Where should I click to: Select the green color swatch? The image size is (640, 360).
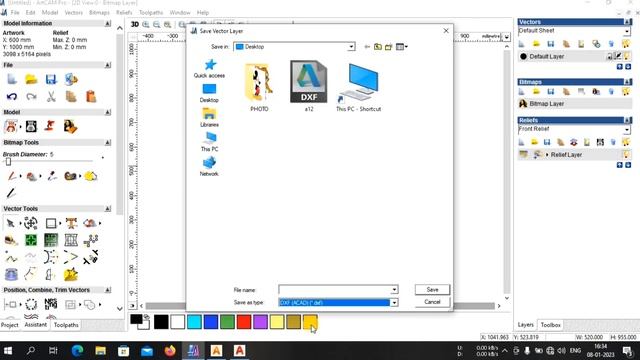coord(227,322)
